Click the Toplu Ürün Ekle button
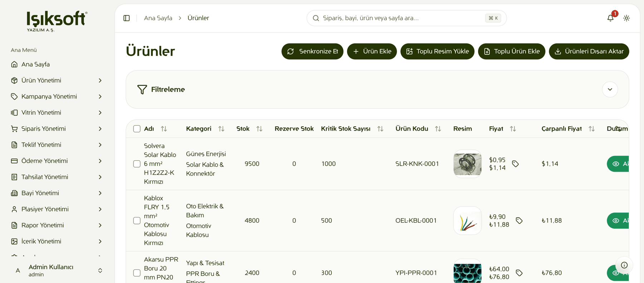 coord(512,52)
